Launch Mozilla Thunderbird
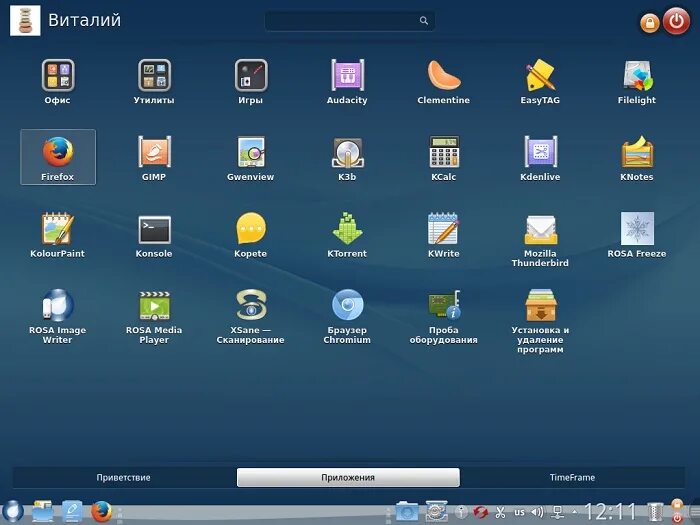 [x=540, y=240]
